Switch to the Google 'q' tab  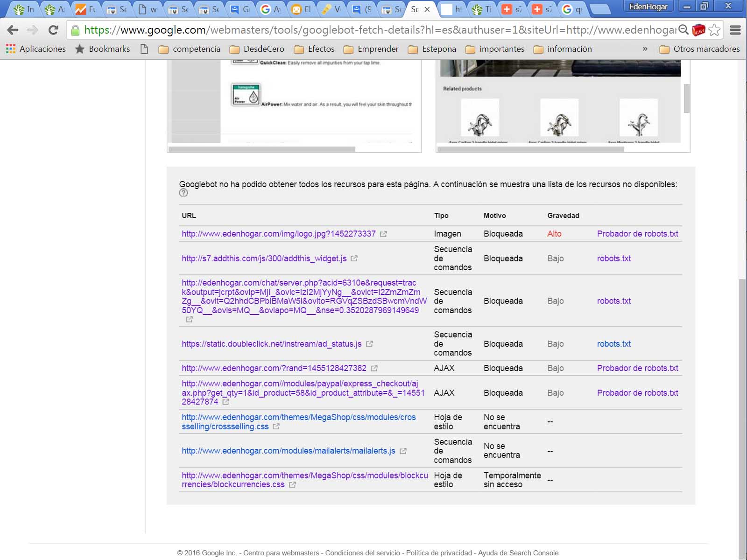point(572,9)
